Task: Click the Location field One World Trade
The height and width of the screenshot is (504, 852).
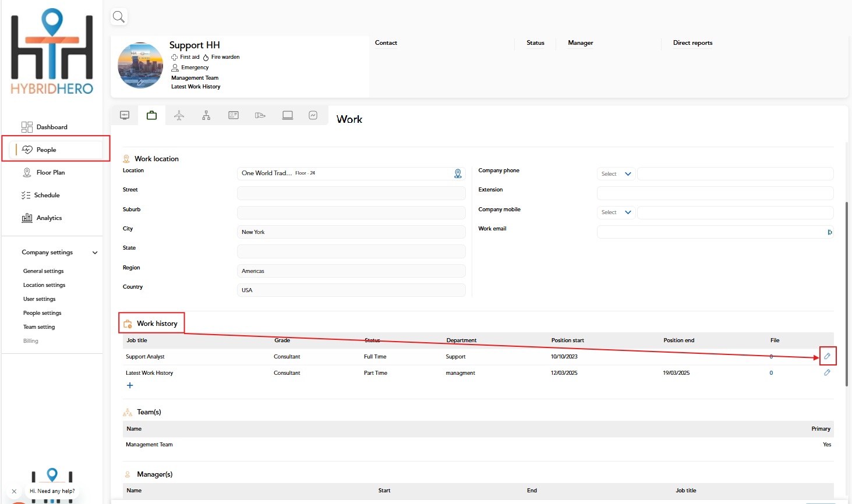Action: pos(351,173)
